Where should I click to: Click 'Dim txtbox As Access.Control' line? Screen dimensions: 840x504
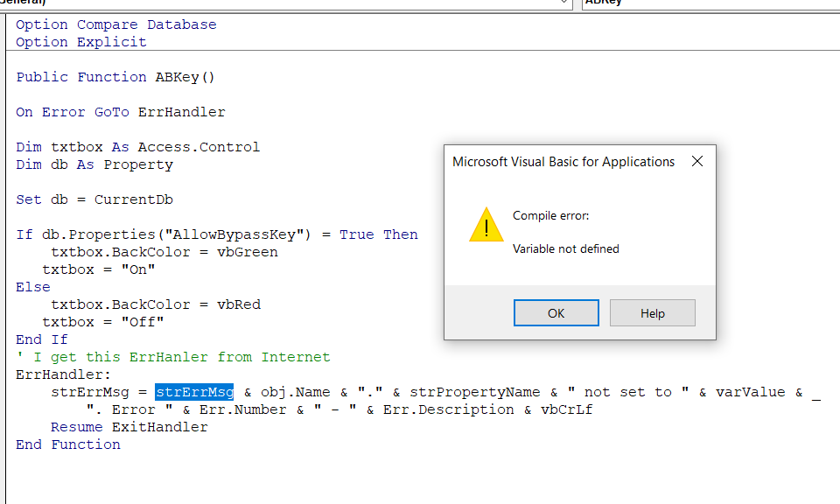pyautogui.click(x=137, y=147)
